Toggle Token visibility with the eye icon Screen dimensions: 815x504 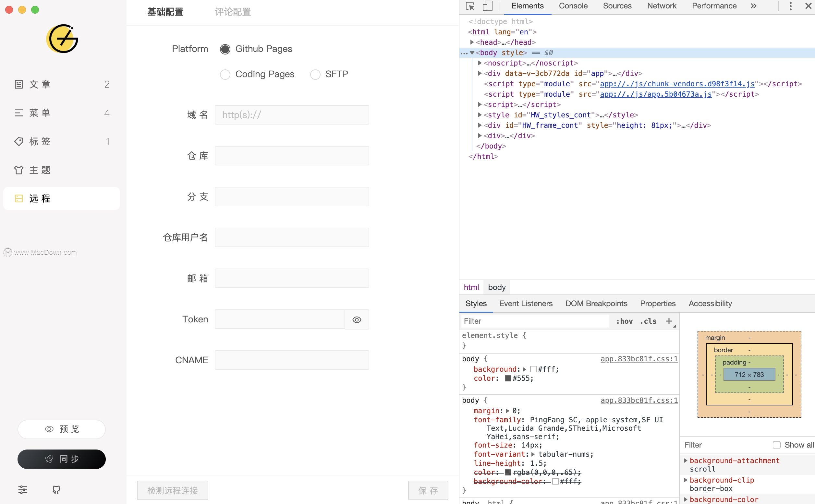(x=357, y=320)
